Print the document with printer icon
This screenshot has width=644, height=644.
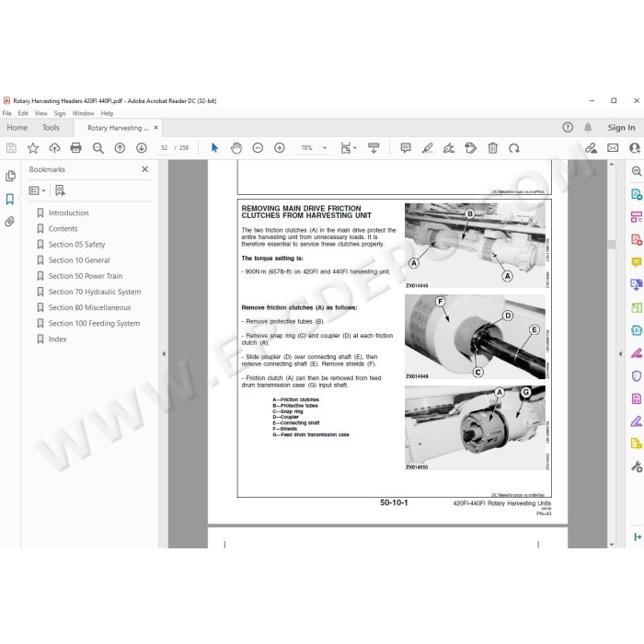tap(76, 148)
